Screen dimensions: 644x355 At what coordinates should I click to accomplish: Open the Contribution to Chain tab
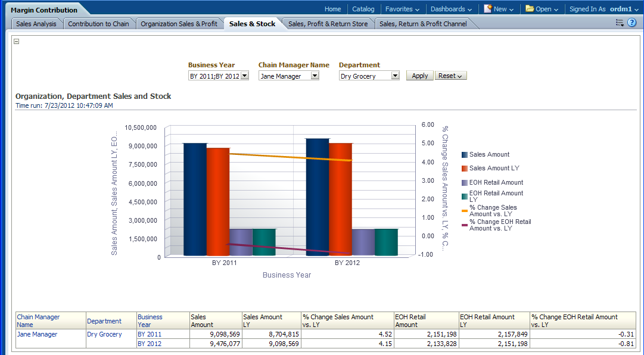point(98,24)
